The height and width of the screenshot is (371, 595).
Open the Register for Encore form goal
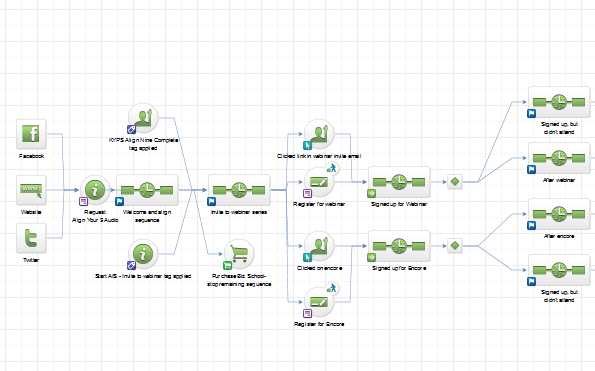(x=319, y=302)
